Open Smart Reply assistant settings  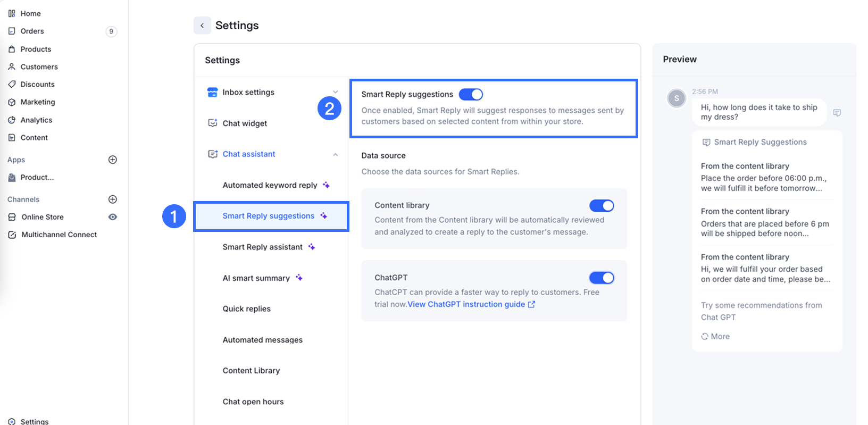point(262,247)
